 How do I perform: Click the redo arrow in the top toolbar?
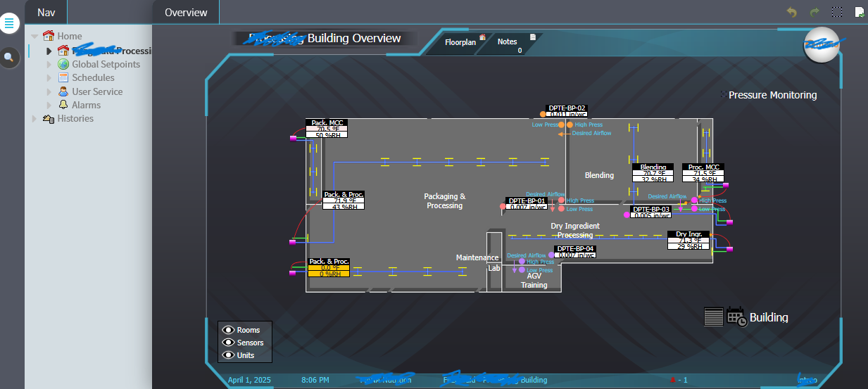(815, 12)
